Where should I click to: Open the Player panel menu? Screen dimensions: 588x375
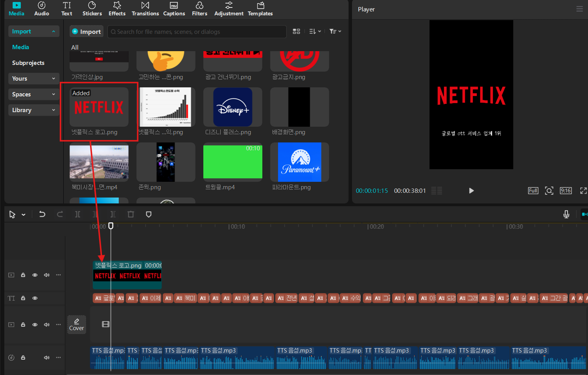pos(579,9)
